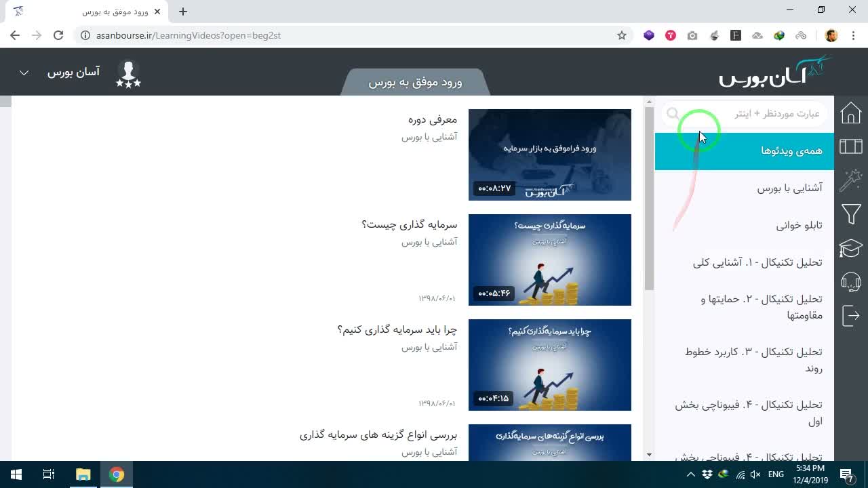Open a new browser tab

183,12
